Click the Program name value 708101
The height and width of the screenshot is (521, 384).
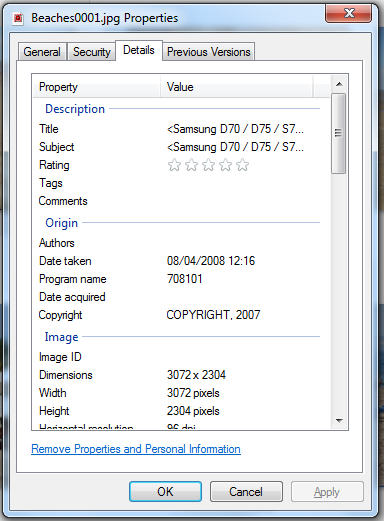(x=185, y=279)
